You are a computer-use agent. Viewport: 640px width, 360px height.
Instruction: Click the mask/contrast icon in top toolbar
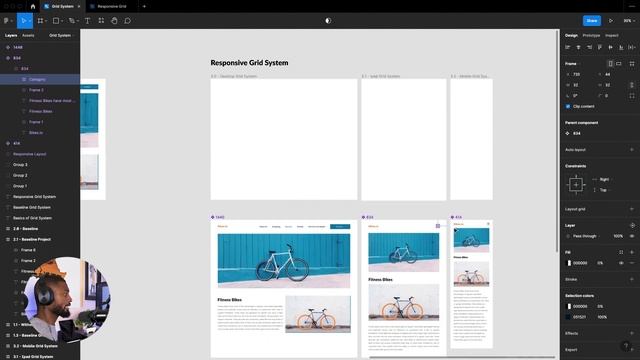tap(328, 20)
